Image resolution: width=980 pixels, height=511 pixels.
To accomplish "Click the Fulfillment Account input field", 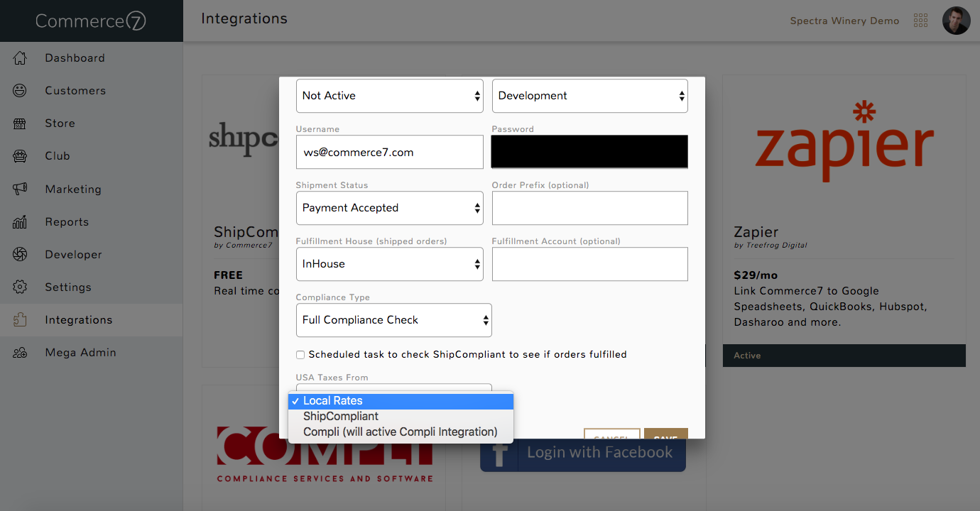I will pyautogui.click(x=590, y=264).
